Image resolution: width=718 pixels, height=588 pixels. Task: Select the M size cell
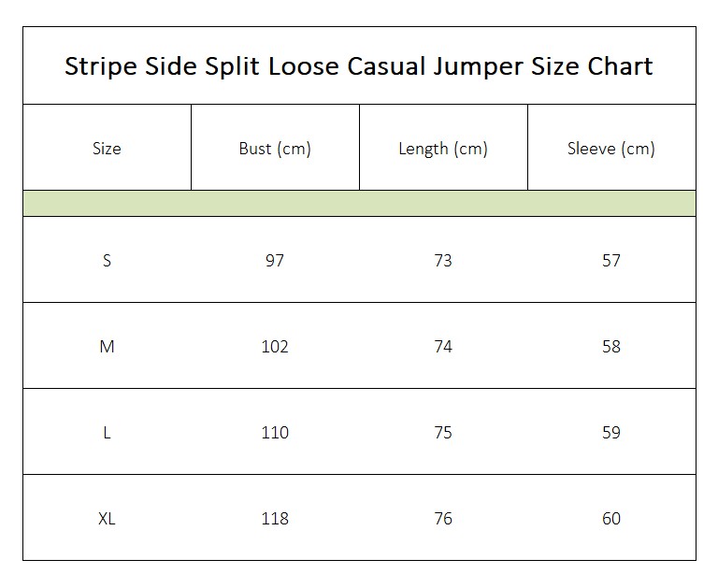pyautogui.click(x=107, y=346)
